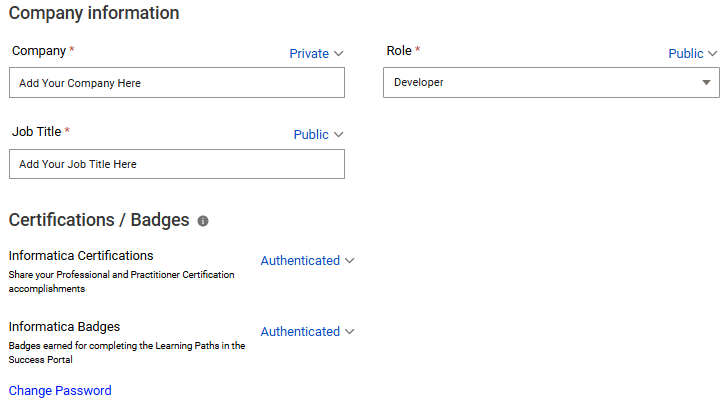Click the Change Password link
The height and width of the screenshot is (406, 722).
(60, 391)
